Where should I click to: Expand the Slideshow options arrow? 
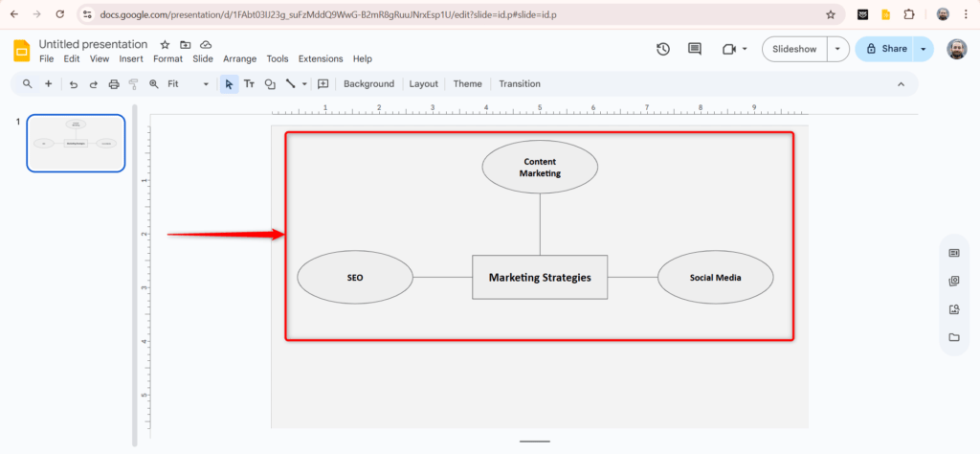tap(838, 49)
